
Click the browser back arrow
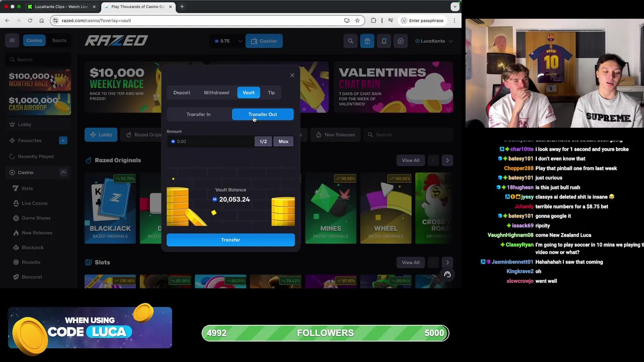(7, 21)
